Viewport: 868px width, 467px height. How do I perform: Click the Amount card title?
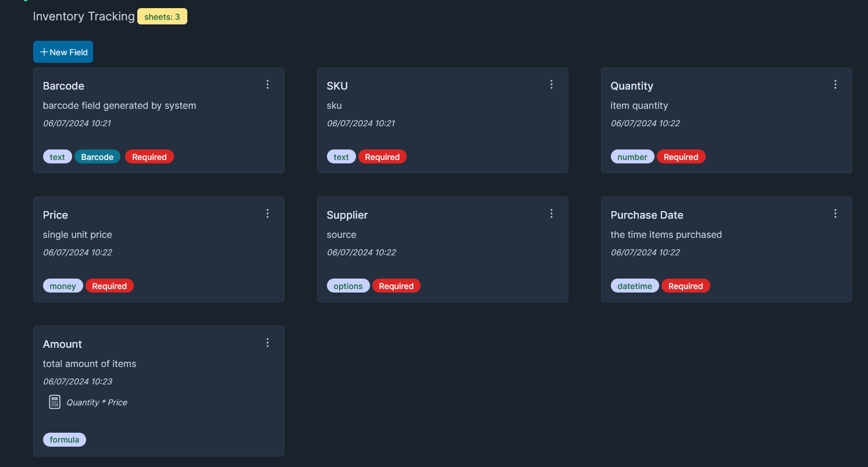tap(62, 344)
